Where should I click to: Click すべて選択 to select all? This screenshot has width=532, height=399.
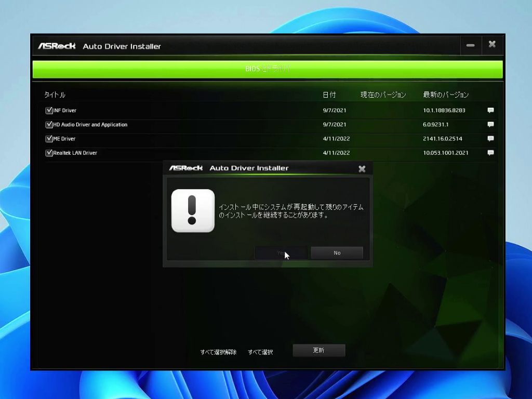point(260,352)
